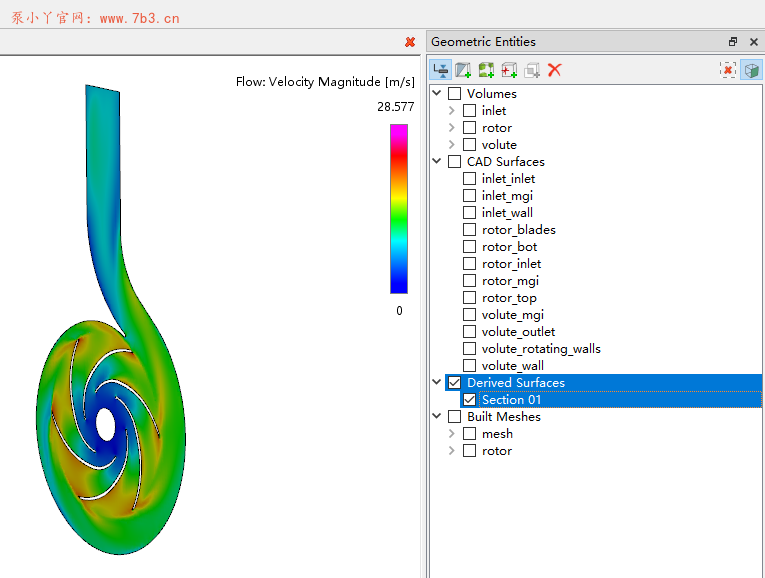Viewport: 765px width, 578px height.
Task: Select the volute_outlet label
Action: [518, 332]
